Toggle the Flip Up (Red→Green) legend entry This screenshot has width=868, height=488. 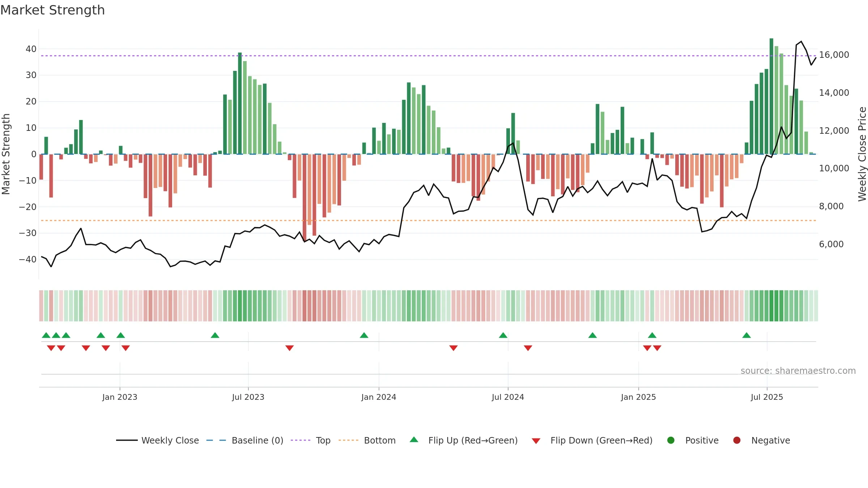(464, 440)
